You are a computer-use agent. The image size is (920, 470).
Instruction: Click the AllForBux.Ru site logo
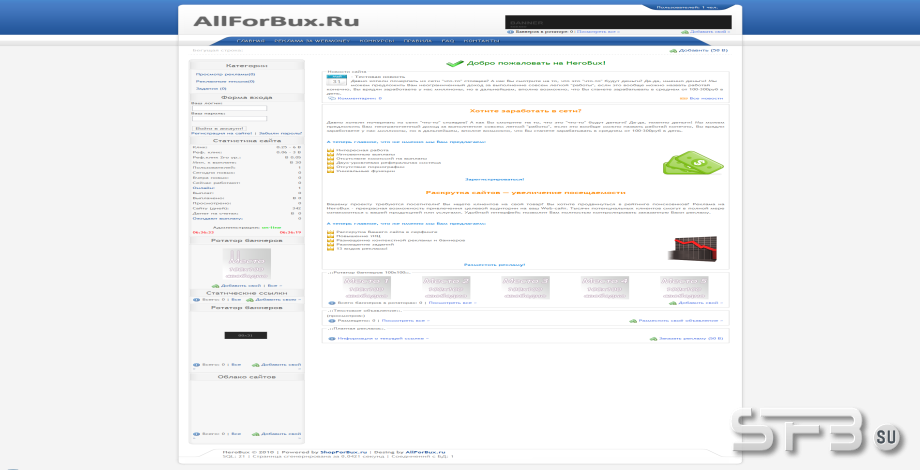click(276, 22)
